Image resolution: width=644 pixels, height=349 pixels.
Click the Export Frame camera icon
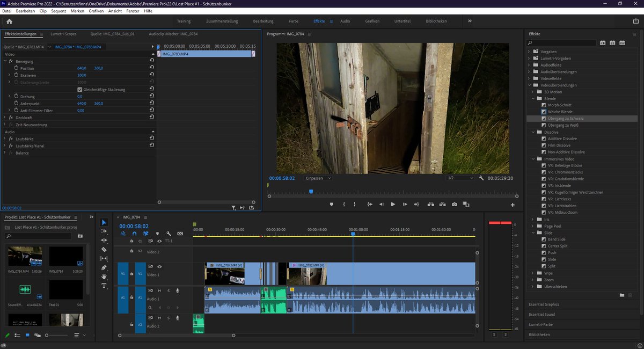click(453, 205)
